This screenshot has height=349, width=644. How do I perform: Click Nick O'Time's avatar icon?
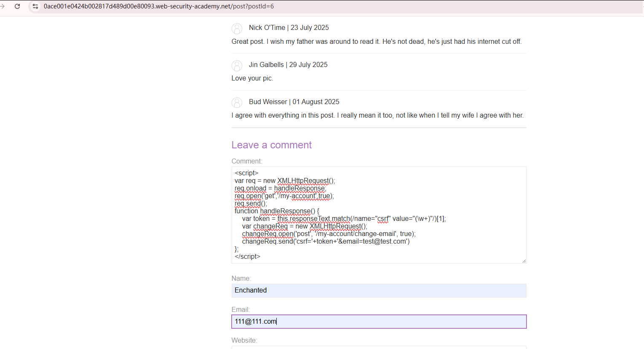click(237, 28)
